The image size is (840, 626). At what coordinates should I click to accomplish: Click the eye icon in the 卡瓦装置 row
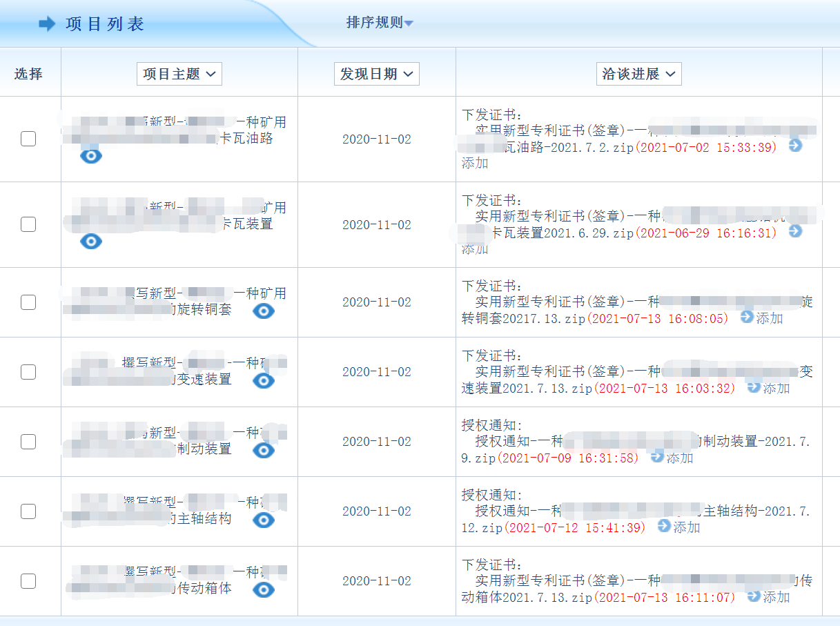(x=91, y=241)
